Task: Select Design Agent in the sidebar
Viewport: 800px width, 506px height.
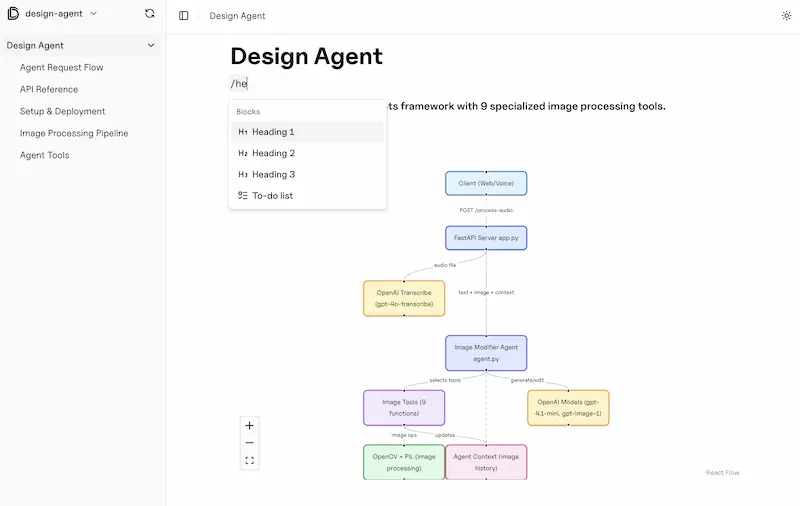Action: click(80, 45)
